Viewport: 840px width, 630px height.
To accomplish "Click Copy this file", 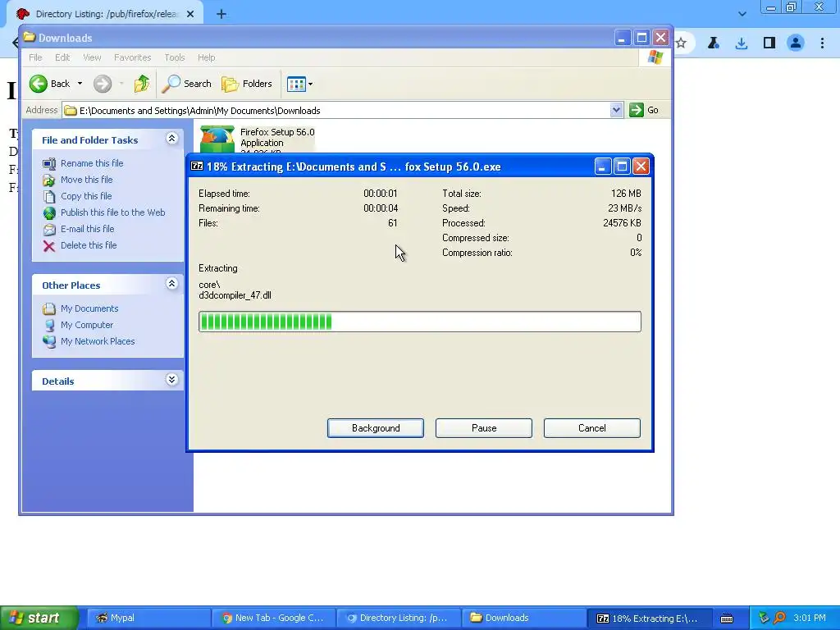I will (x=85, y=196).
